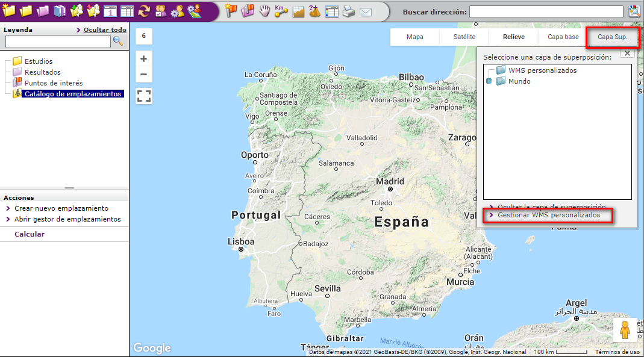Click the Google logo on map
The width and height of the screenshot is (644, 357).
(x=152, y=348)
